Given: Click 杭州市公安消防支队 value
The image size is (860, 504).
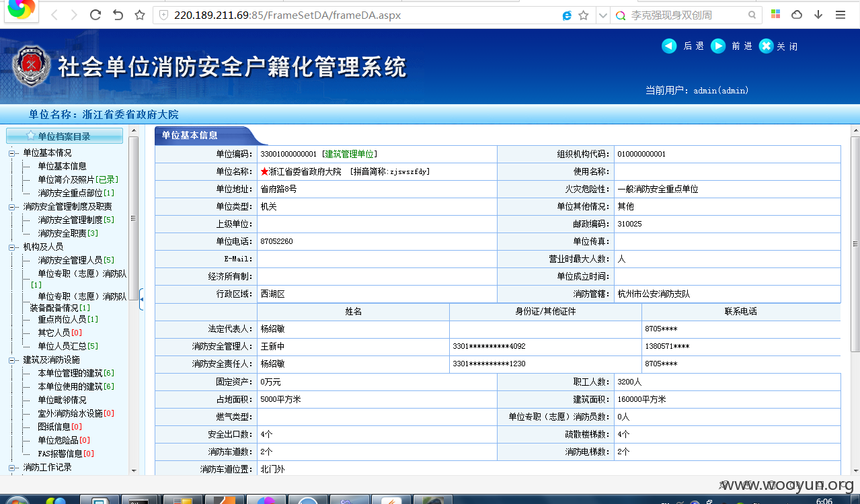Looking at the screenshot, I should pos(654,294).
